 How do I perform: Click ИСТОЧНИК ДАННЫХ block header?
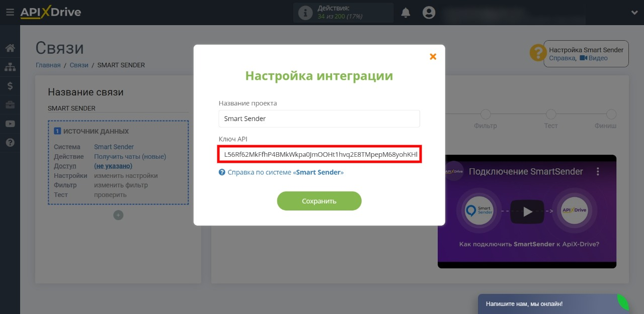[91, 131]
